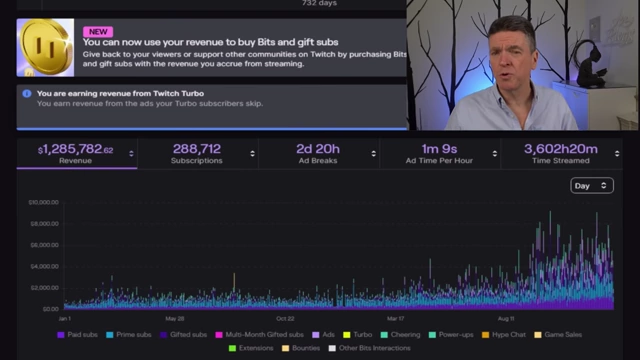Image resolution: width=640 pixels, height=360 pixels.
Task: Toggle the Extensions legend swatch
Action: click(232, 348)
